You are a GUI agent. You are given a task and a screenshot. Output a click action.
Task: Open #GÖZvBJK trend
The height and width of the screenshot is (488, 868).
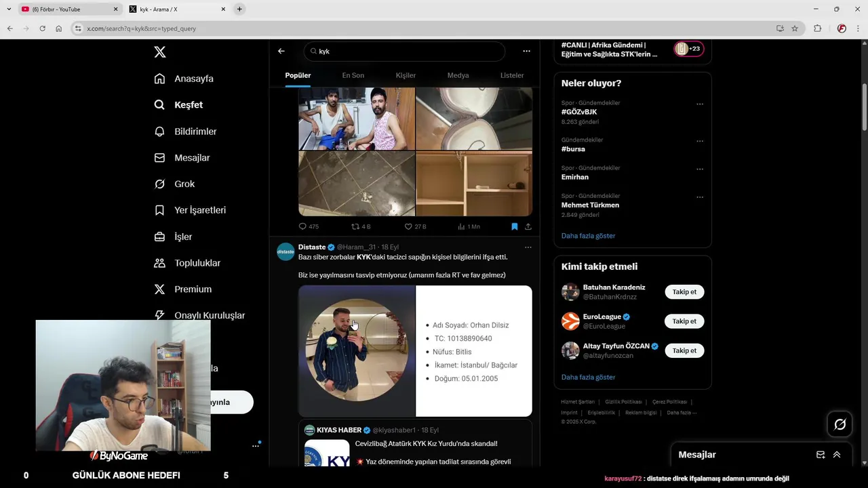pyautogui.click(x=579, y=112)
